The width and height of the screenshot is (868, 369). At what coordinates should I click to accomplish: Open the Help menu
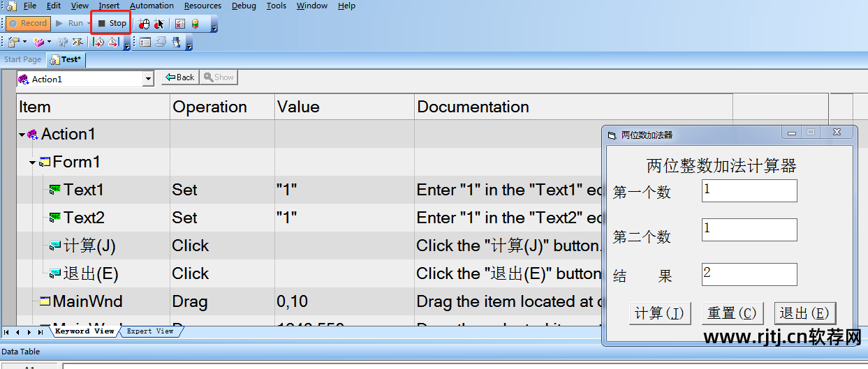346,6
